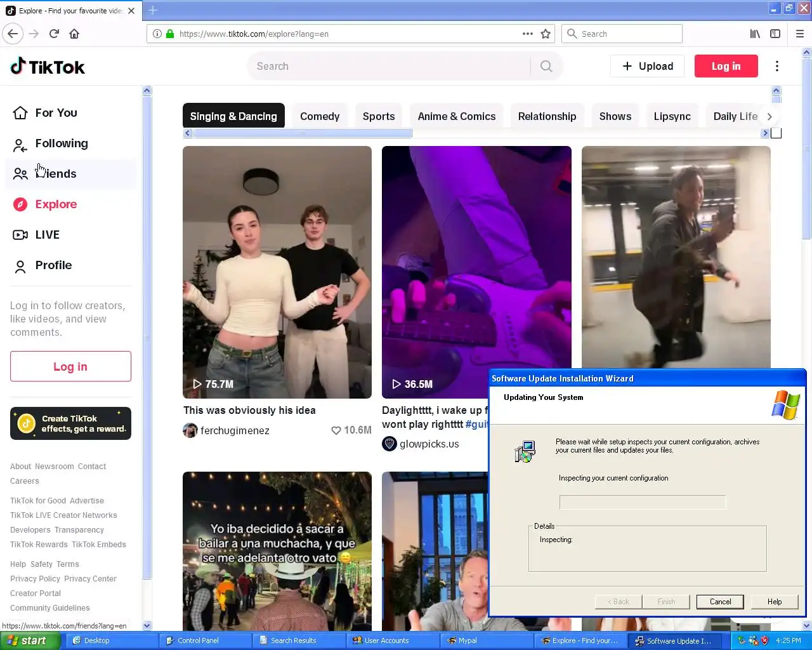Open the Careers footer link
This screenshot has height=650, width=812.
coord(25,481)
